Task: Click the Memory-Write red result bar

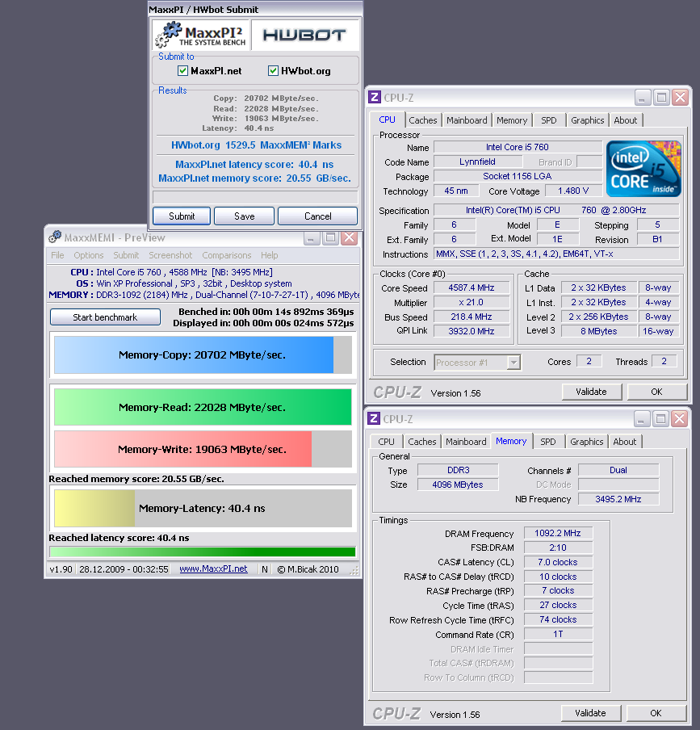Action: tap(203, 449)
